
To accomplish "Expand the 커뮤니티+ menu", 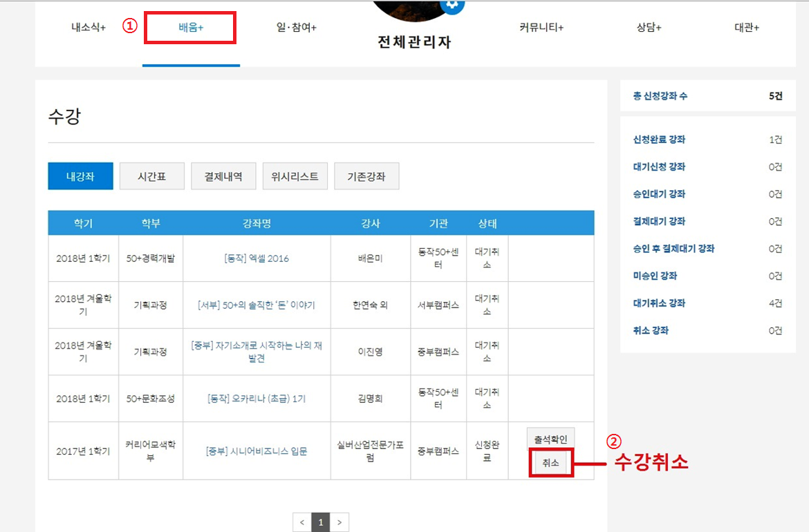I will tap(541, 28).
